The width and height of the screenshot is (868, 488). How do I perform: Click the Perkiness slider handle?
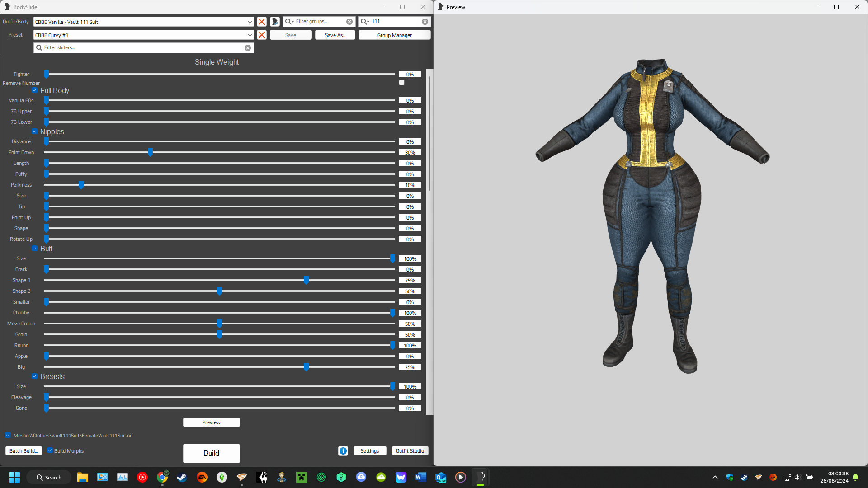point(81,185)
